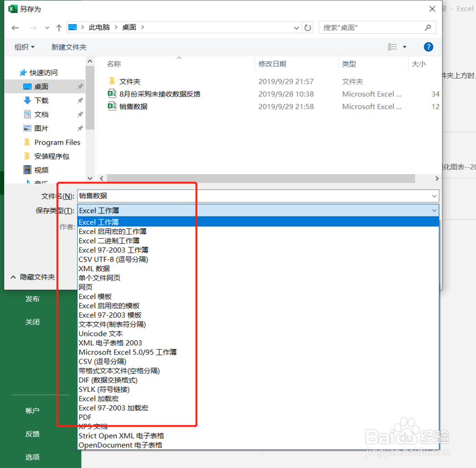476x468 pixels.
Task: Click the pin icon beside 桌面
Action: coord(80,87)
